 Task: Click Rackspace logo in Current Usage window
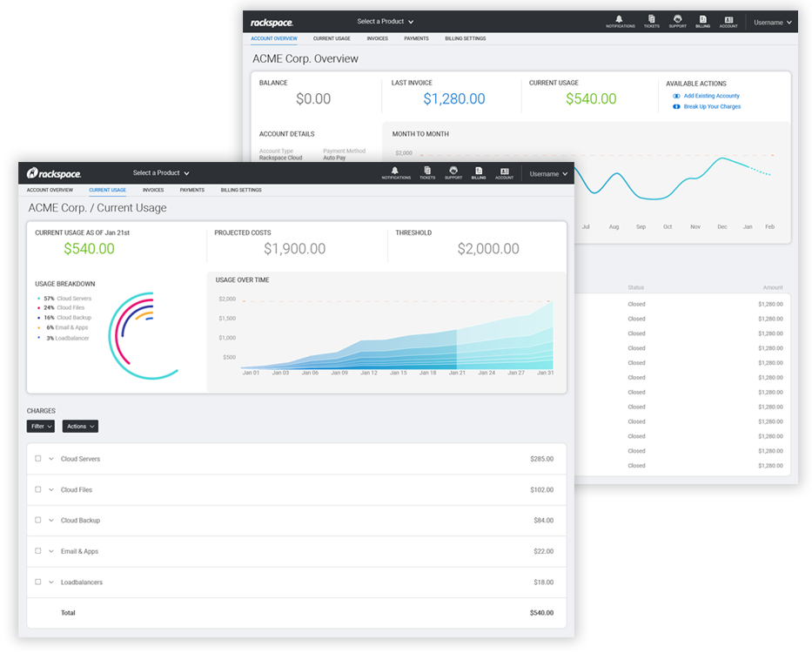54,173
